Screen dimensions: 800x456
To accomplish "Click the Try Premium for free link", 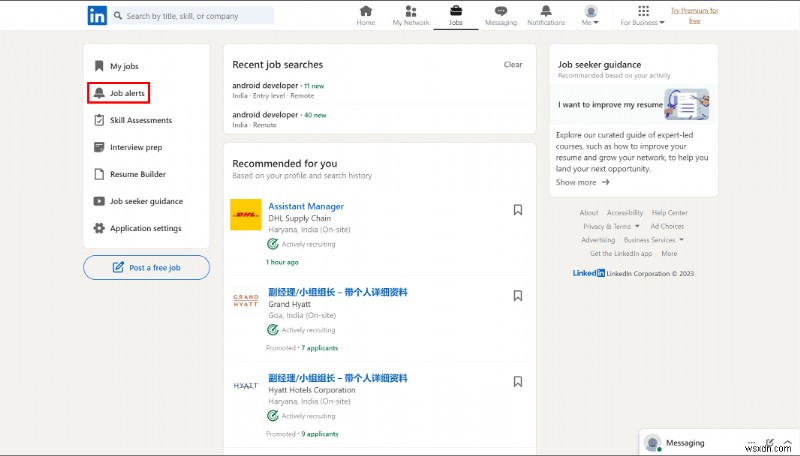I will (694, 15).
